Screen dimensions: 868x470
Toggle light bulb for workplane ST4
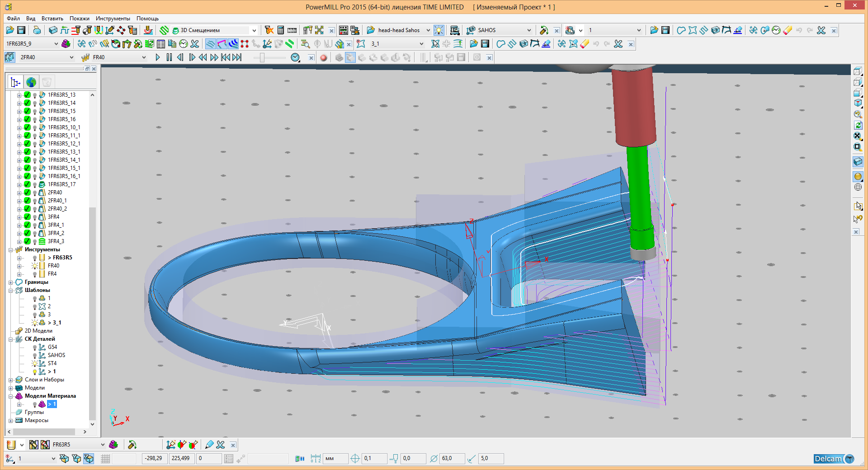pos(35,363)
